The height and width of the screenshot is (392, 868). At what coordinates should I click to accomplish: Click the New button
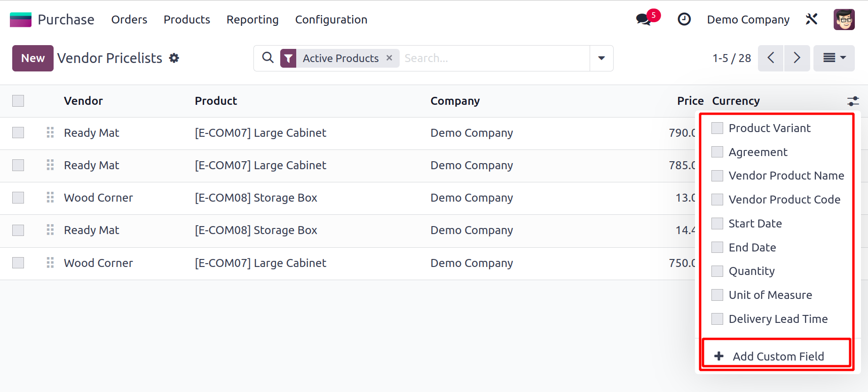(x=33, y=58)
